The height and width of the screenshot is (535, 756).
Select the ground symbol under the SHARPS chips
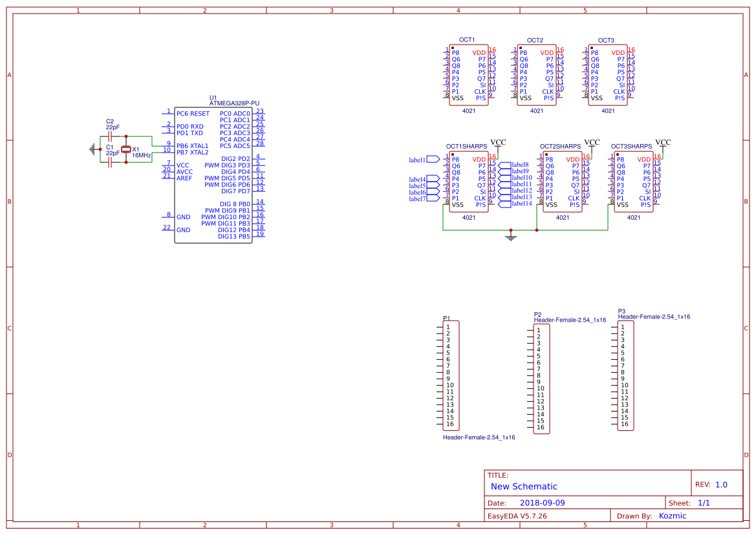tap(511, 236)
